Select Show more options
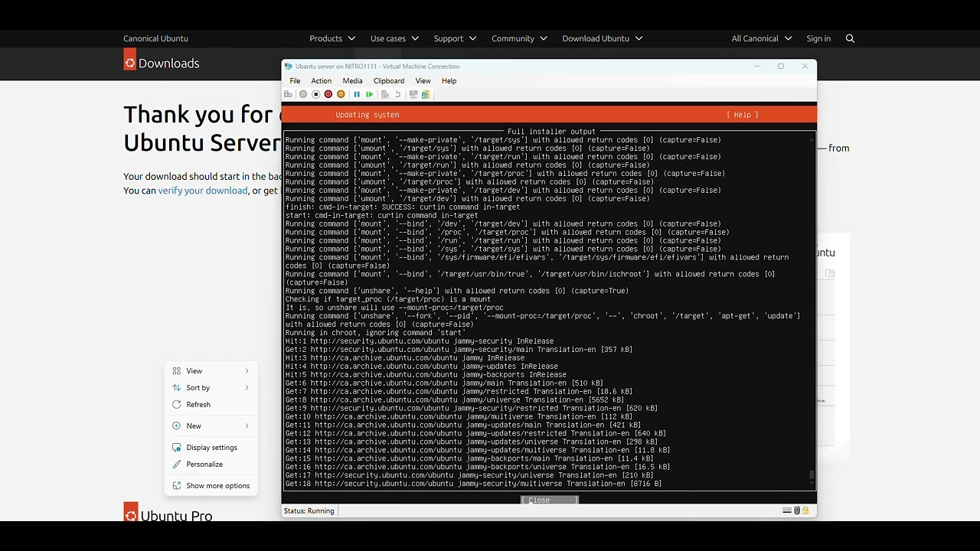 (211, 485)
